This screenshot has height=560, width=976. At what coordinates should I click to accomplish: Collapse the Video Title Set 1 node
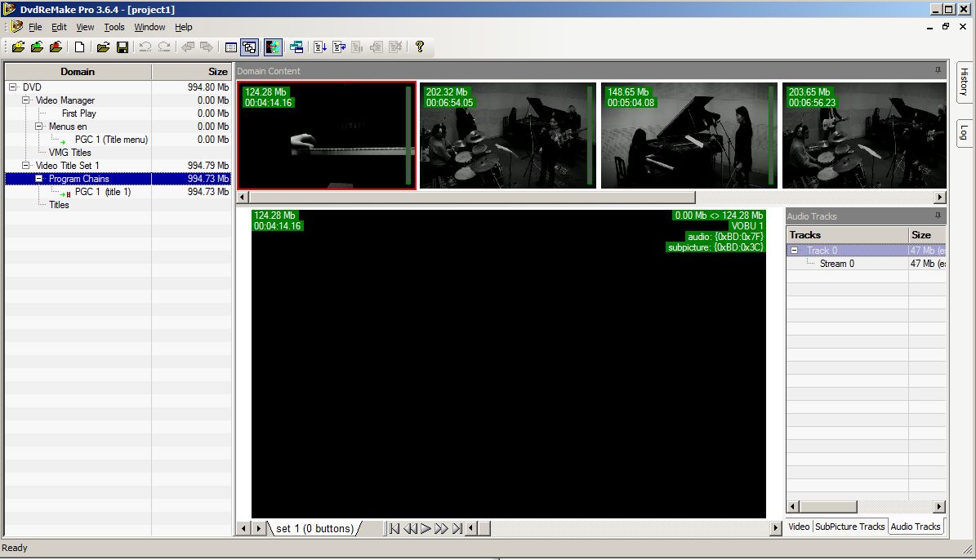(26, 166)
